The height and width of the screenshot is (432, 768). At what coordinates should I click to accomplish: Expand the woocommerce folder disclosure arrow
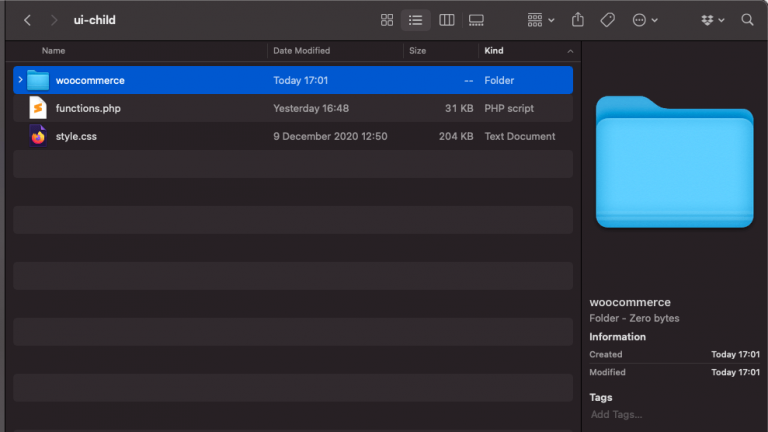[x=20, y=80]
